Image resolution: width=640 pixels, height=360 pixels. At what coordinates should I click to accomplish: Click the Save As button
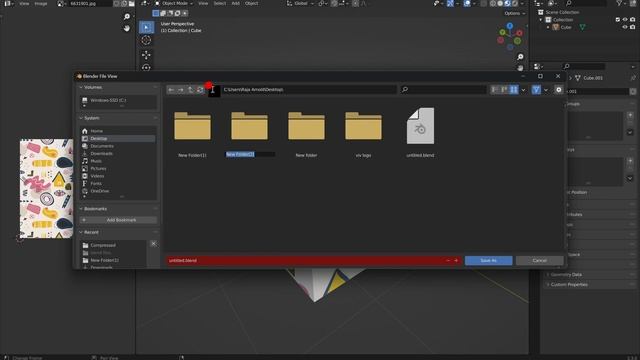click(x=489, y=260)
